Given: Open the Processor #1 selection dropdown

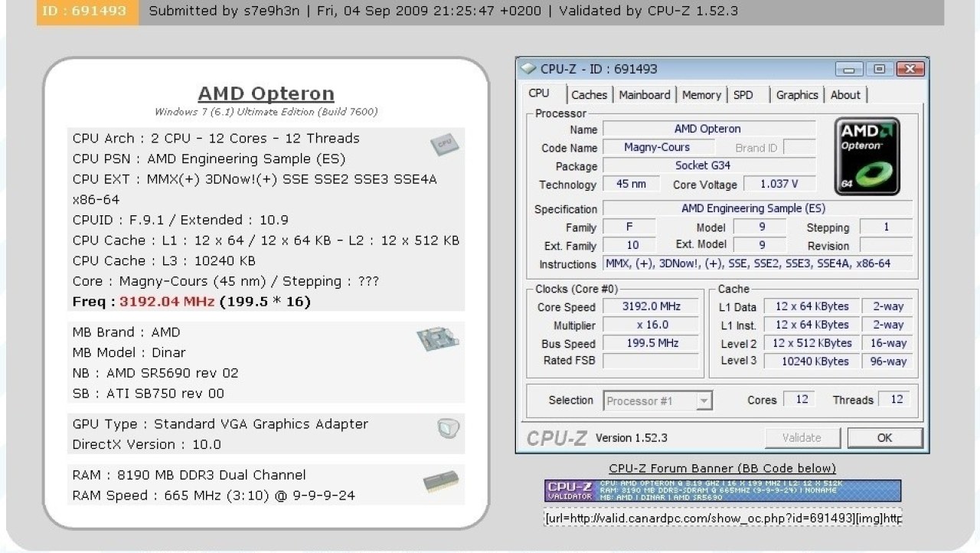Looking at the screenshot, I should pyautogui.click(x=658, y=401).
